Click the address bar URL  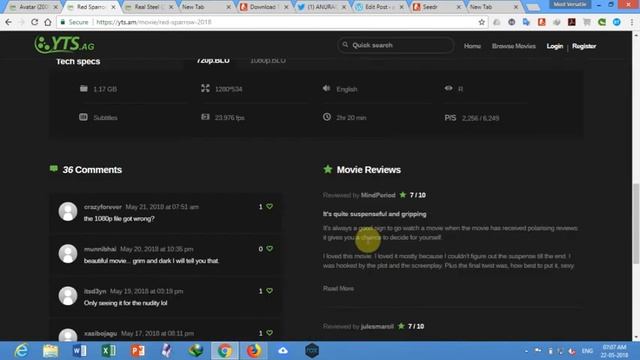[154, 22]
